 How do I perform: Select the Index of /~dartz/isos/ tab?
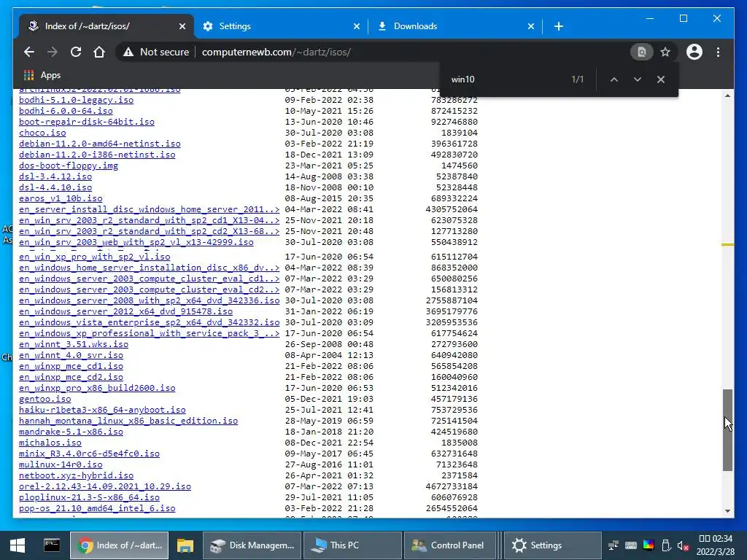[105, 26]
